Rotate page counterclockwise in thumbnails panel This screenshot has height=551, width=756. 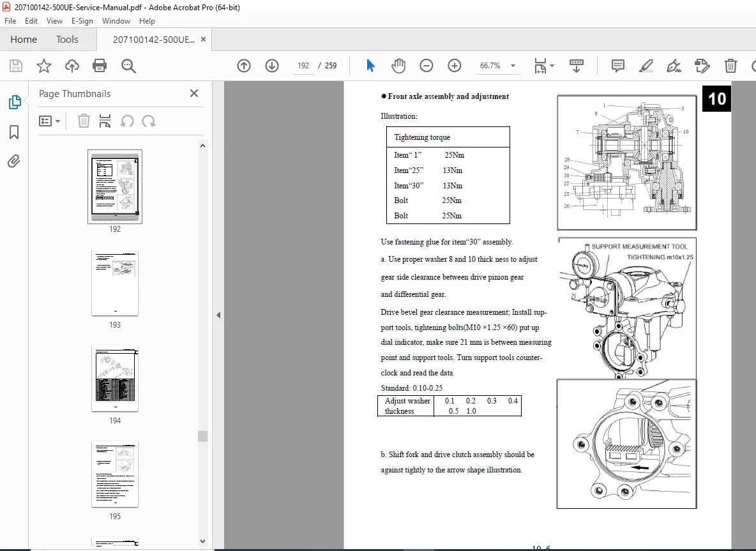[127, 121]
